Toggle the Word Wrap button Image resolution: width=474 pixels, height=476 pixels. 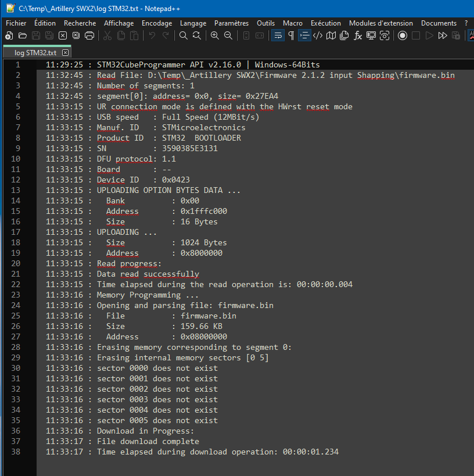pyautogui.click(x=278, y=35)
